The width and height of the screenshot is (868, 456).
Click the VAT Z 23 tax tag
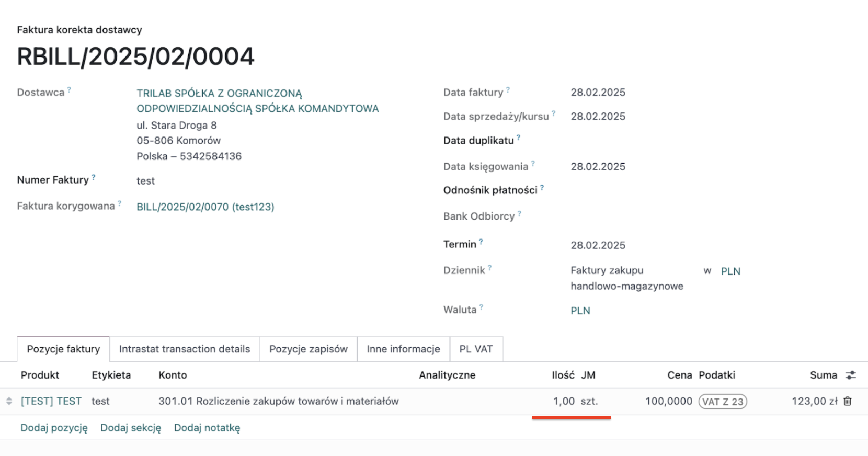[723, 402]
